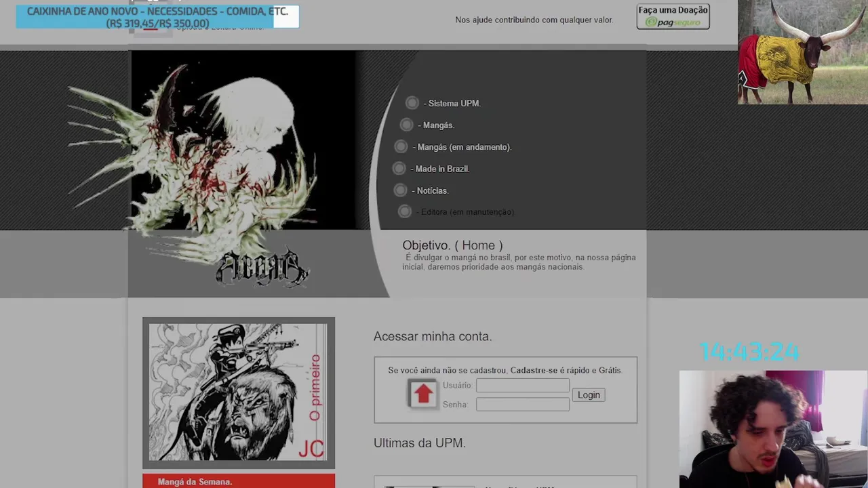Click the Ultimas da UPM heading
The image size is (868, 488).
tap(420, 443)
